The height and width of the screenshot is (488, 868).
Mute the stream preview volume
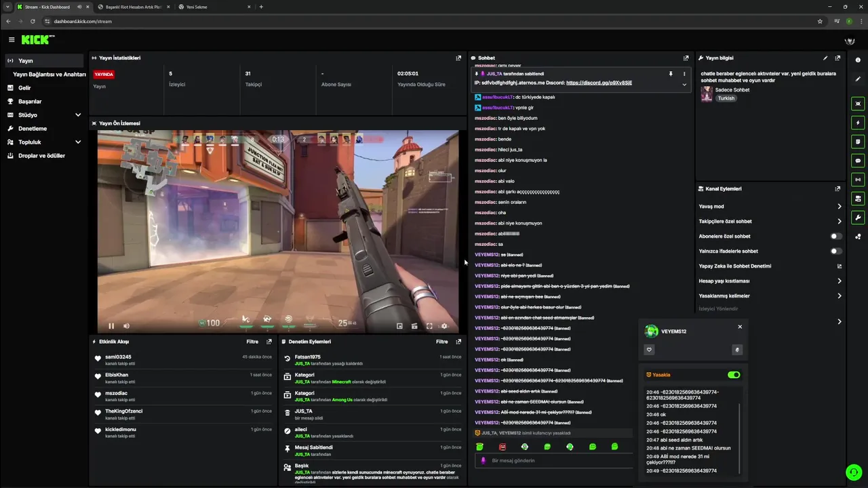(126, 326)
